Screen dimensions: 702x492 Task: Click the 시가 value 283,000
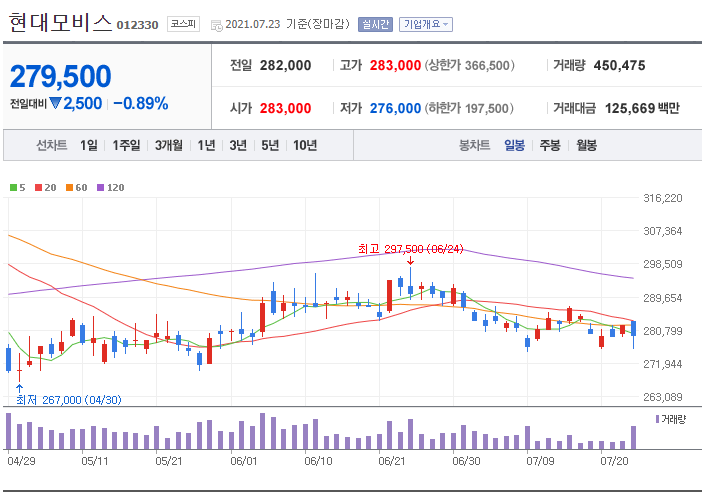click(286, 108)
